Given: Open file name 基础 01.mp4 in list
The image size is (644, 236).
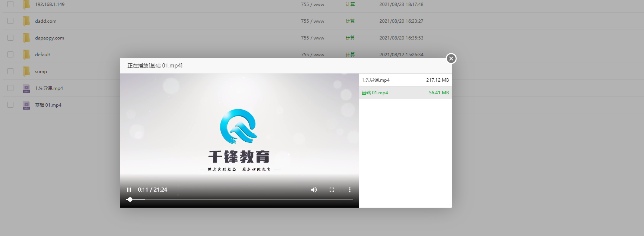Looking at the screenshot, I should pos(48,105).
